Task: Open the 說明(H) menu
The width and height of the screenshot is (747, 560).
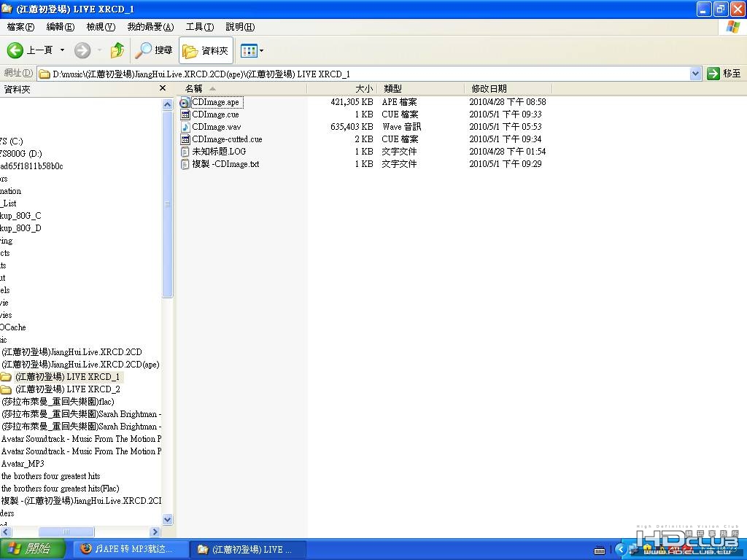Action: tap(240, 27)
